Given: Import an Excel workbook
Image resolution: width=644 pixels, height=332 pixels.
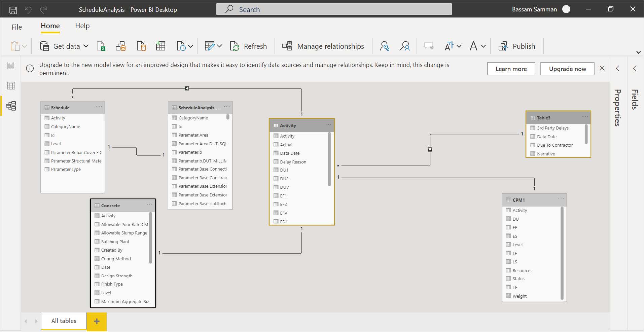Looking at the screenshot, I should click(101, 46).
